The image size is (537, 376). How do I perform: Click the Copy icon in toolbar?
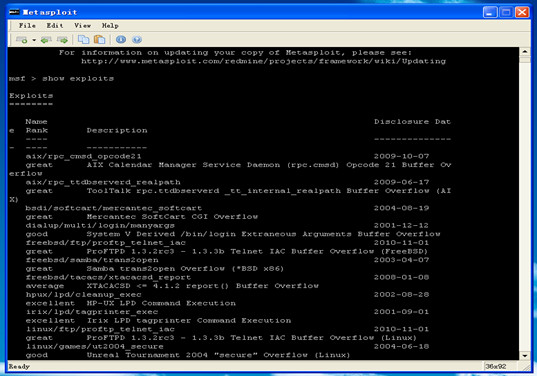pos(83,40)
